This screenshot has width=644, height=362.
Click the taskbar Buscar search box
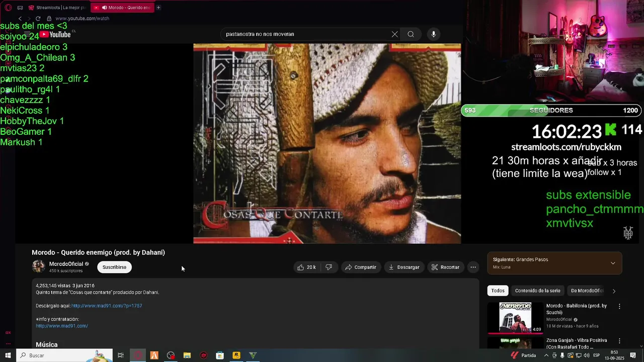(64, 355)
